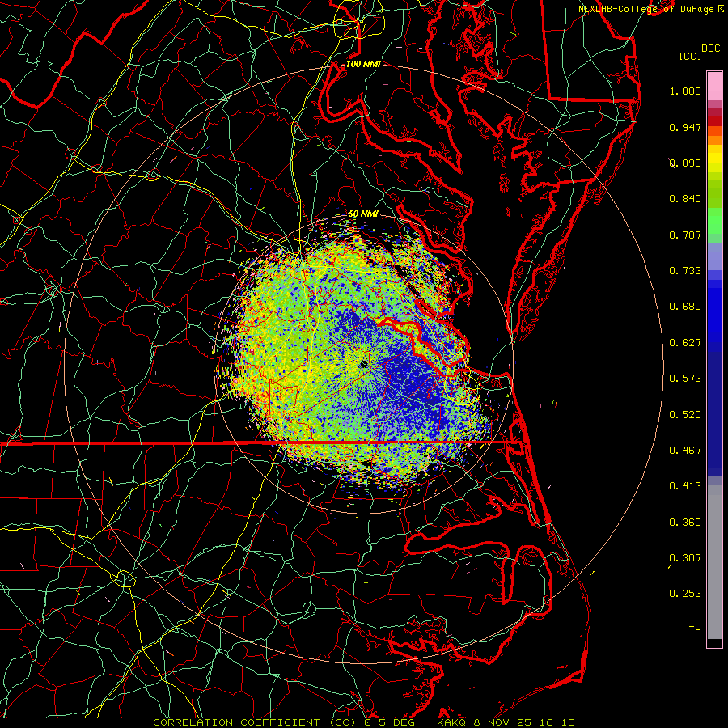The height and width of the screenshot is (728, 728).
Task: Click the 0.947 value on the legend
Action: pyautogui.click(x=685, y=127)
